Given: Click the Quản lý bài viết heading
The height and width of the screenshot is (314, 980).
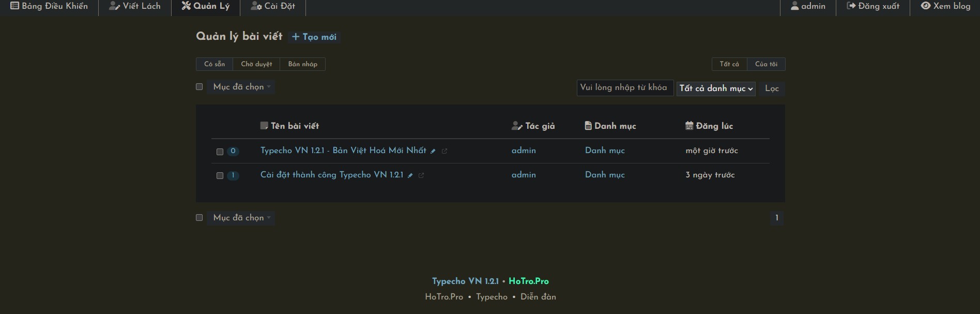Looking at the screenshot, I should coord(239,36).
